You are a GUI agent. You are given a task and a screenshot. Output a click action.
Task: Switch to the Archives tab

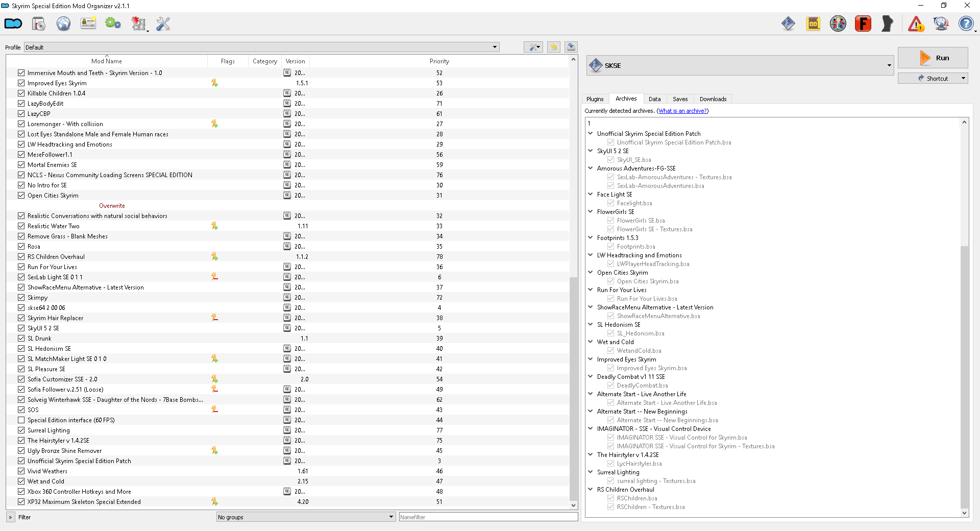(x=626, y=99)
